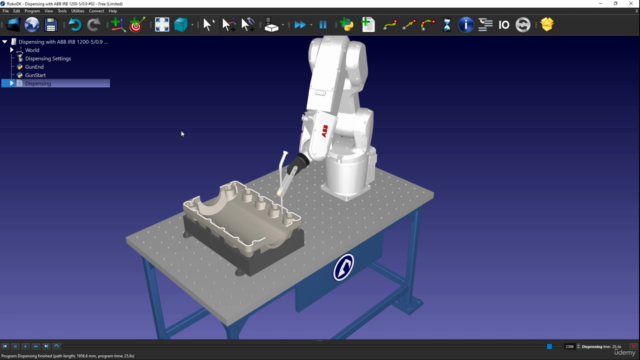Select the GunEnd Python script
640x360 pixels.
point(34,67)
